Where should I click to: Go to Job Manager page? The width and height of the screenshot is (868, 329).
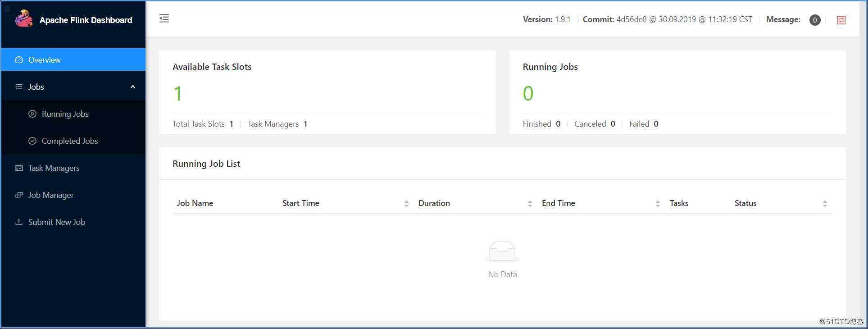pos(73,195)
